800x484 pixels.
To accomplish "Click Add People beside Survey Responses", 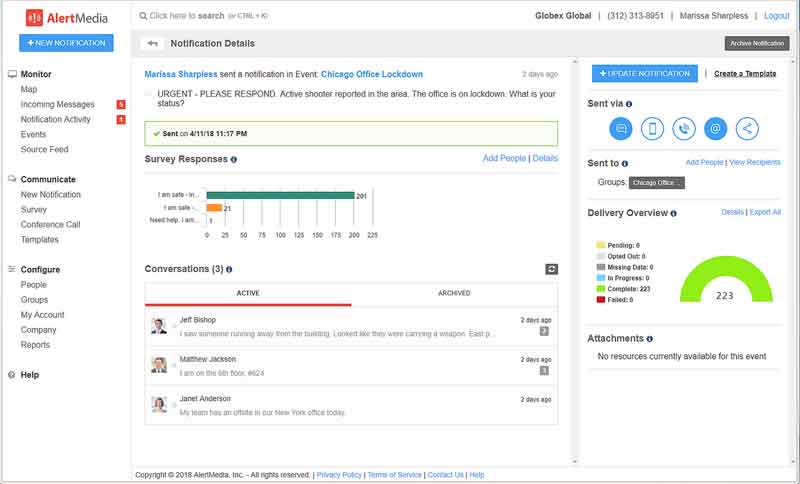I will tap(504, 159).
